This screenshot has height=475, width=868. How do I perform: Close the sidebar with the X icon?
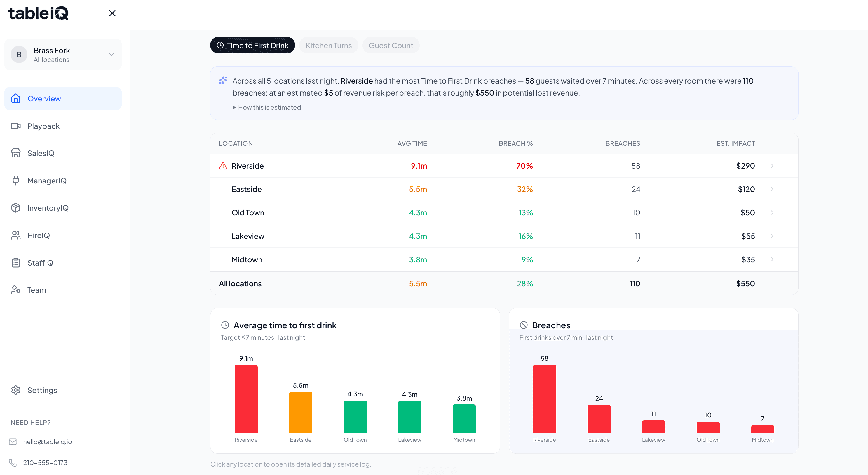[x=112, y=13]
